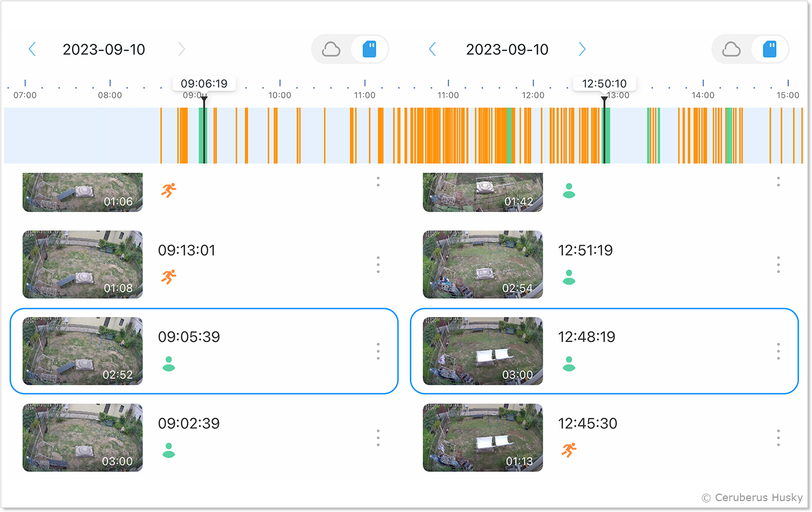
Task: Select the 09:06:19 timeline playhead marker
Action: 204,84
